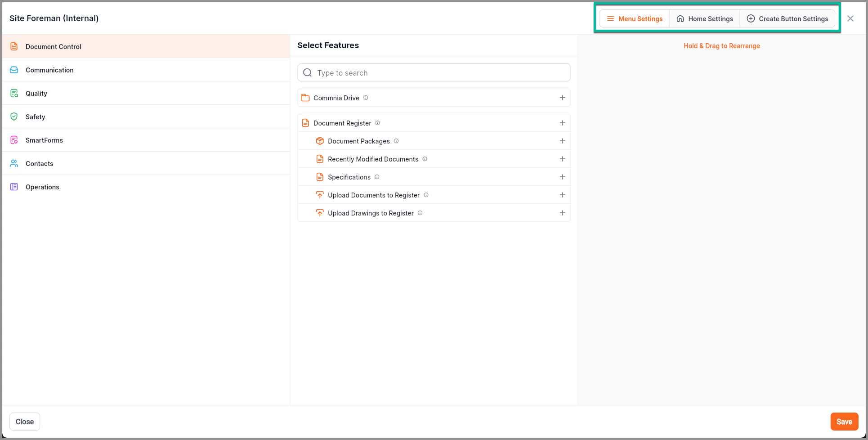Screen dimensions: 868x440
Task: Add Document Register using the plus icon
Action: [x=562, y=123]
